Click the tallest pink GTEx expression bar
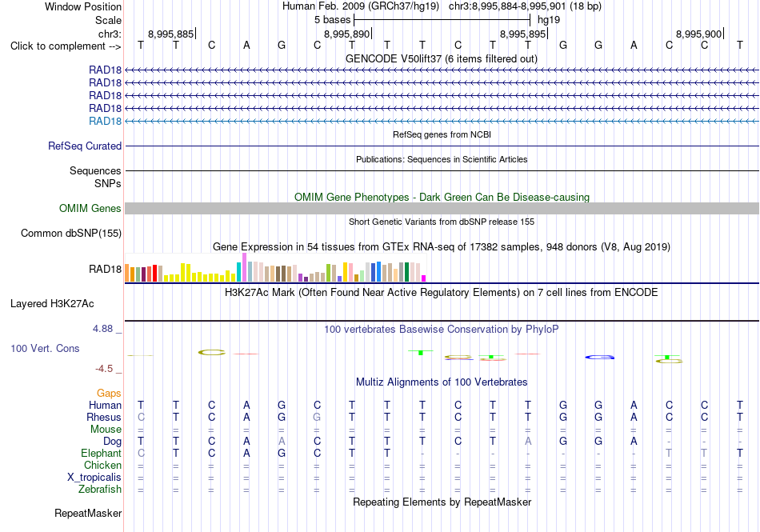Image resolution: width=760 pixels, height=532 pixels. click(244, 267)
